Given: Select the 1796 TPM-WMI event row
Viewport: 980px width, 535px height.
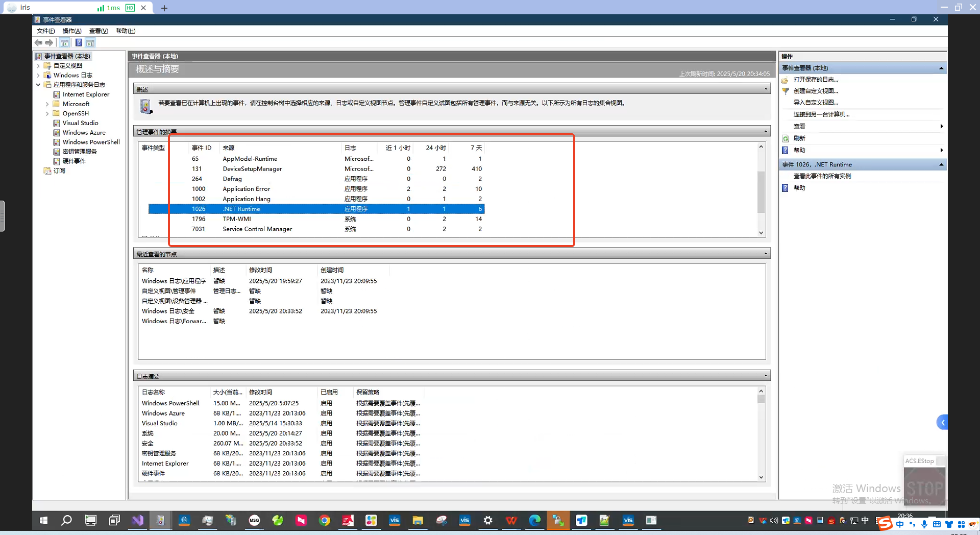Looking at the screenshot, I should [x=316, y=219].
